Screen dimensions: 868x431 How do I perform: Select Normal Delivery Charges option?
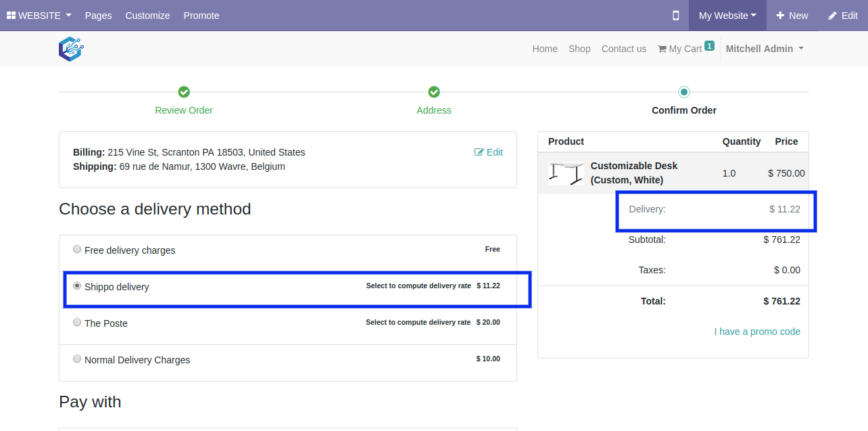[x=77, y=359]
